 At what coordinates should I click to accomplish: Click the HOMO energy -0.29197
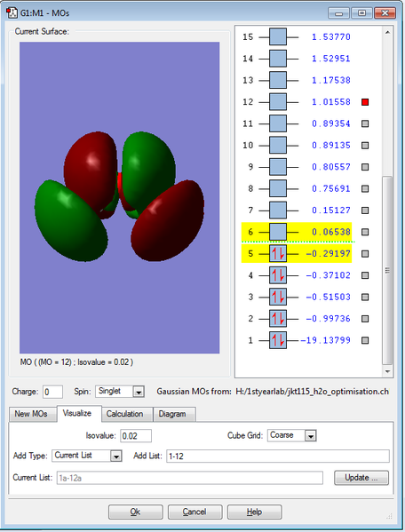tap(328, 253)
